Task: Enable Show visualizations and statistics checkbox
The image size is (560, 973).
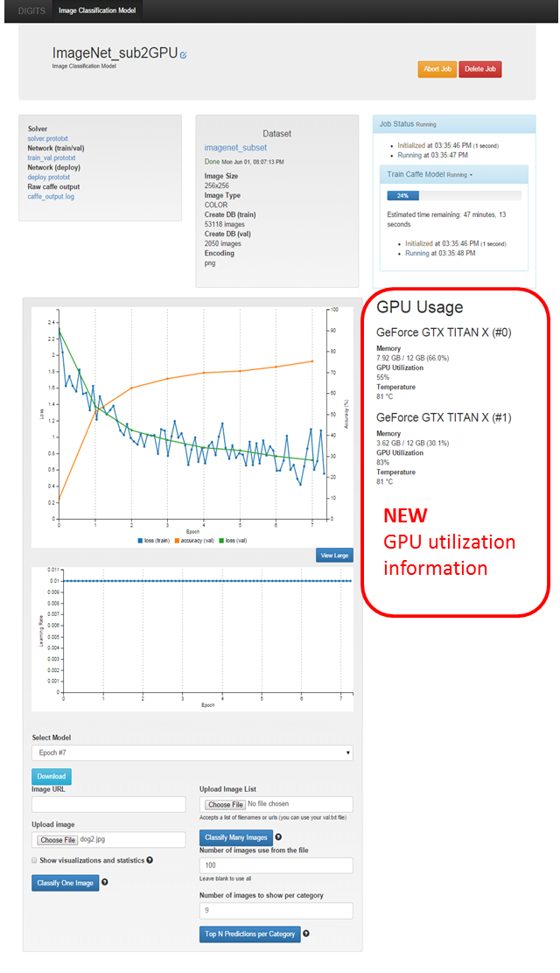Action: tap(35, 860)
